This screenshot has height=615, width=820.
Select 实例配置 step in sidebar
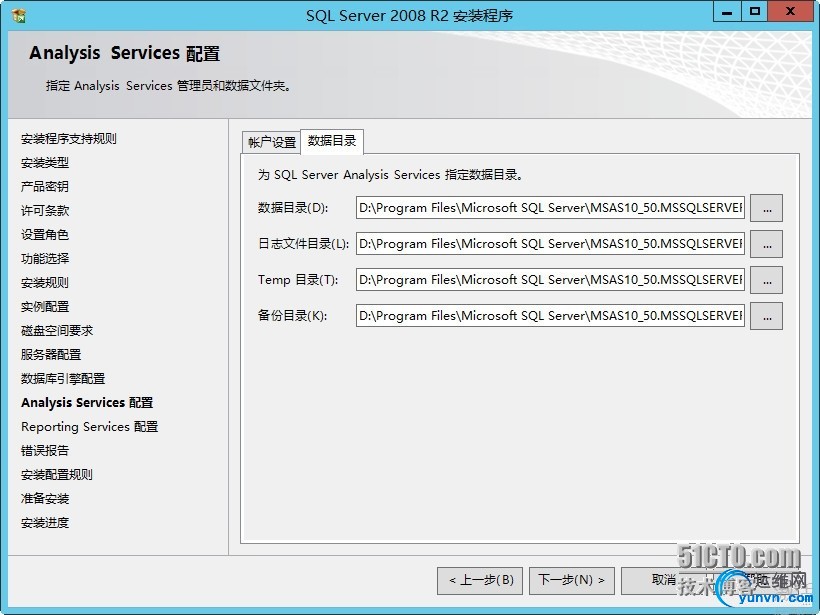point(45,307)
